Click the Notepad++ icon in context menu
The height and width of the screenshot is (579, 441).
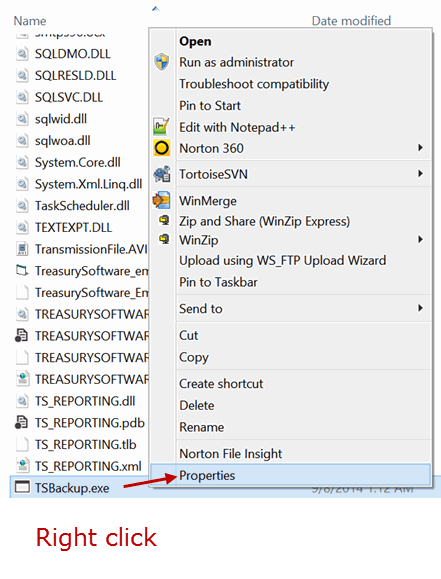pos(162,126)
